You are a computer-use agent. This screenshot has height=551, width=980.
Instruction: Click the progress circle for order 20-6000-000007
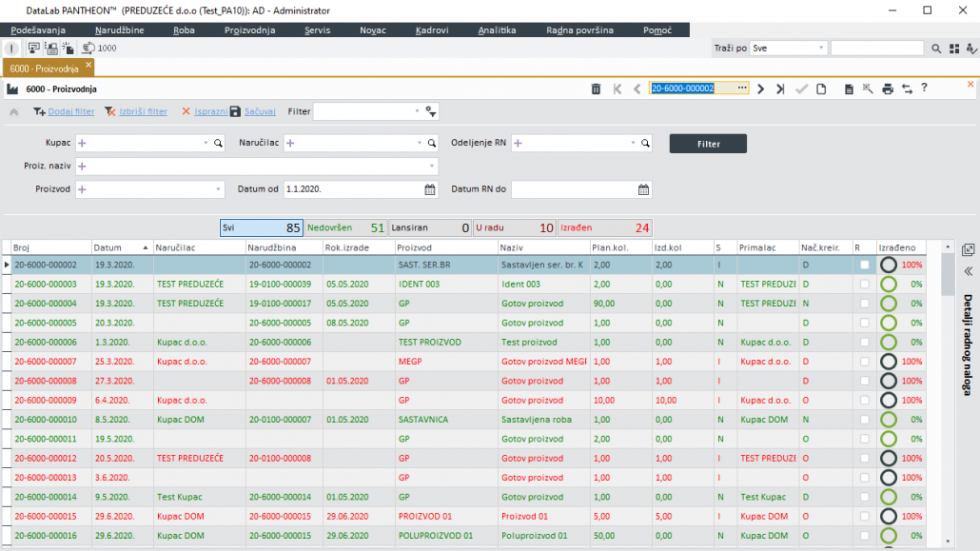pyautogui.click(x=888, y=362)
